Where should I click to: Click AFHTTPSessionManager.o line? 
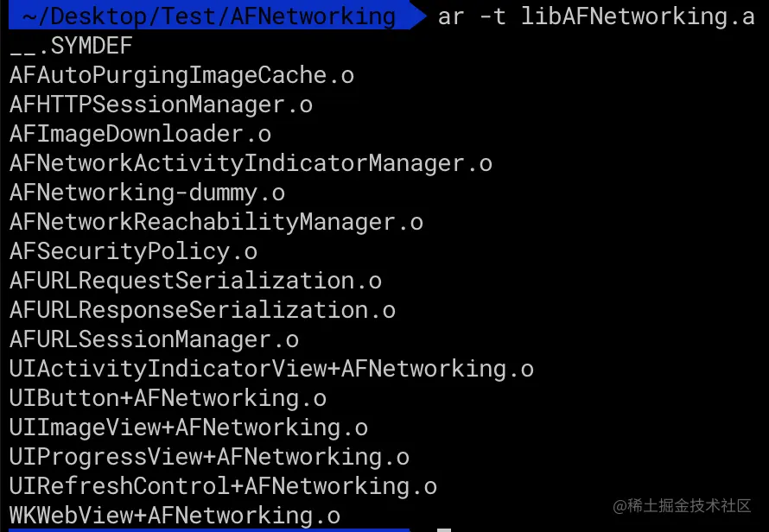(x=161, y=104)
